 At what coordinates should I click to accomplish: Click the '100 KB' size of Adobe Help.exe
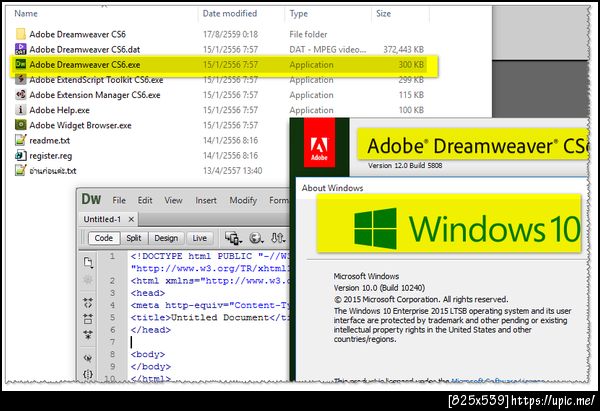411,110
